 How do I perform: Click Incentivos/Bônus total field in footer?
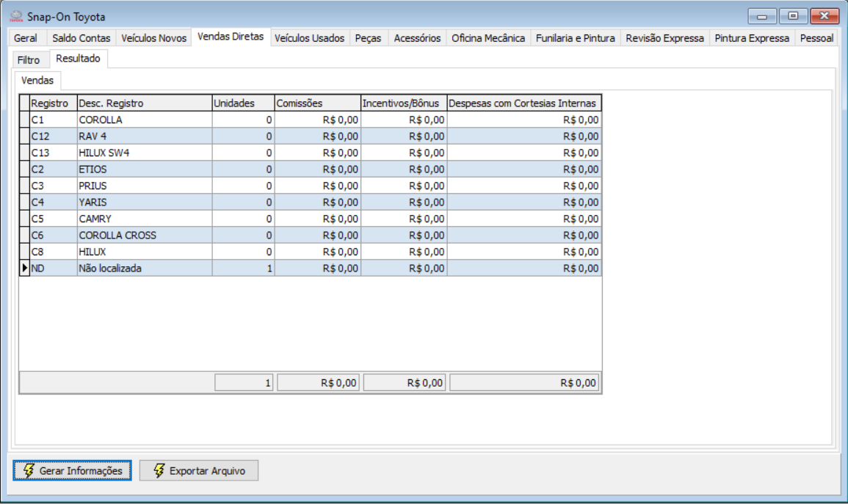click(x=405, y=382)
